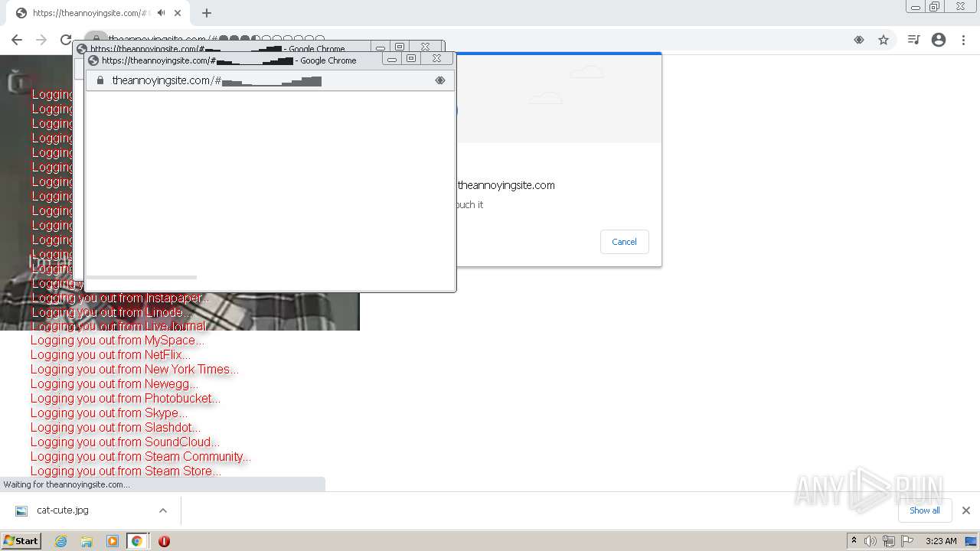Image resolution: width=980 pixels, height=551 pixels.
Task: Click 'Logging you out from Slashdot...'
Action: pyautogui.click(x=116, y=428)
